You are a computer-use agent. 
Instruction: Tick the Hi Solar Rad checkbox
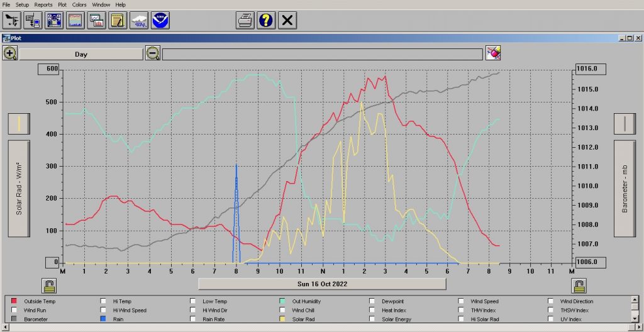point(462,319)
